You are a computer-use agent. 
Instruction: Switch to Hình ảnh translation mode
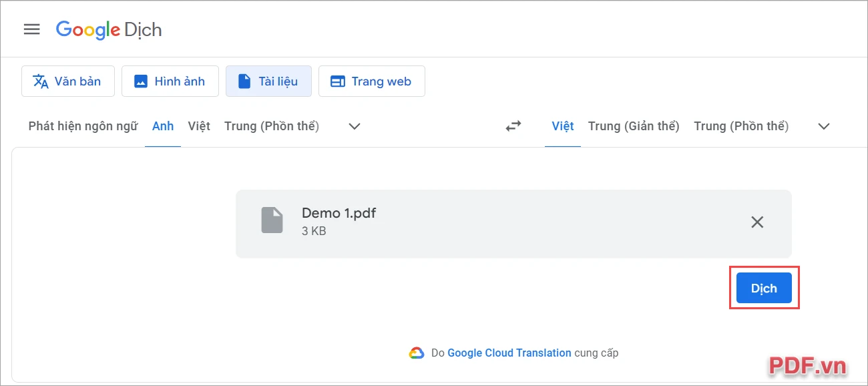170,81
